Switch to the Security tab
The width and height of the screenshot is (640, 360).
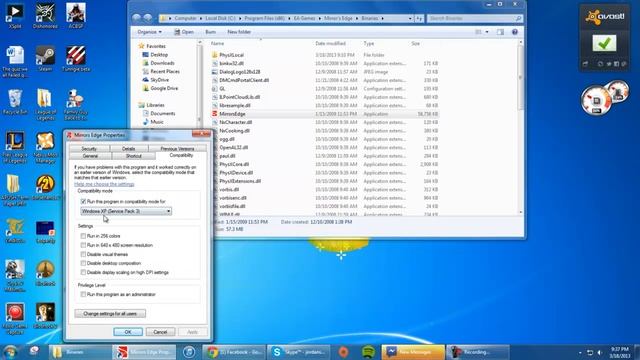click(x=89, y=149)
